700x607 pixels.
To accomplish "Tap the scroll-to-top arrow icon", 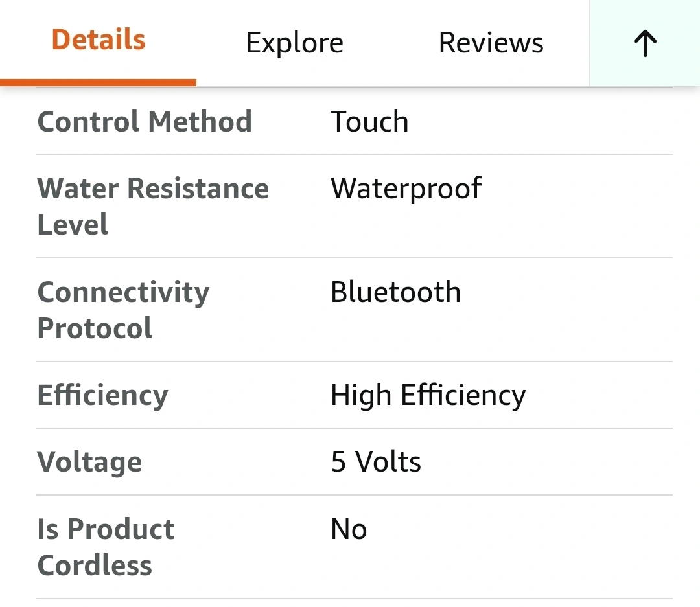I will coord(645,43).
